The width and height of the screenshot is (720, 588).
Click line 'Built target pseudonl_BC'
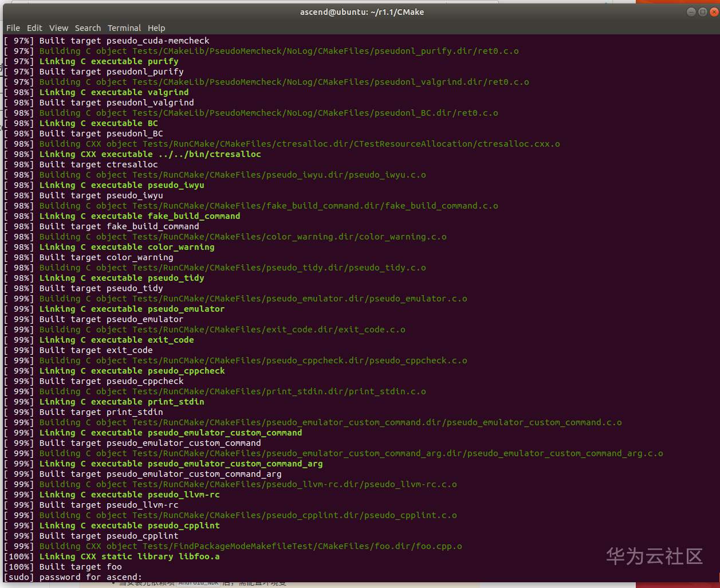pos(83,134)
